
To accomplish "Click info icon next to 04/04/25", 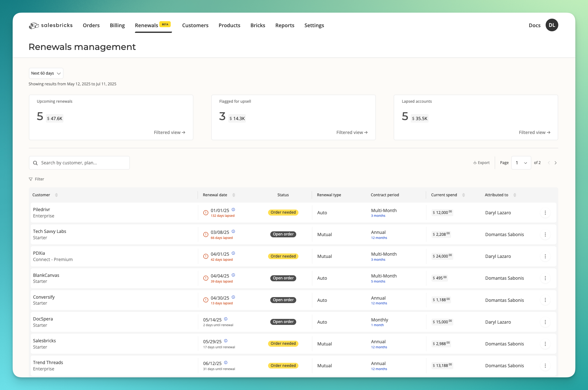I will (233, 275).
